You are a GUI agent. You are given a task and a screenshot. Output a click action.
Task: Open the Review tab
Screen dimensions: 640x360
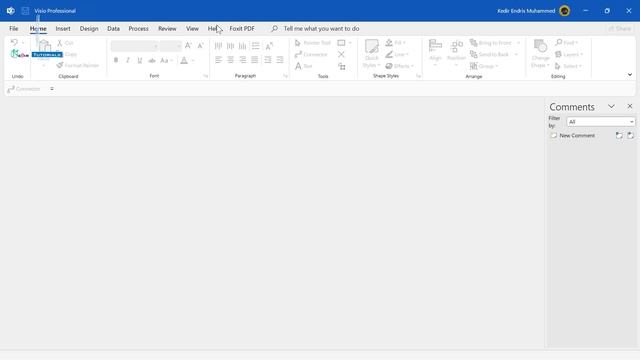167,29
